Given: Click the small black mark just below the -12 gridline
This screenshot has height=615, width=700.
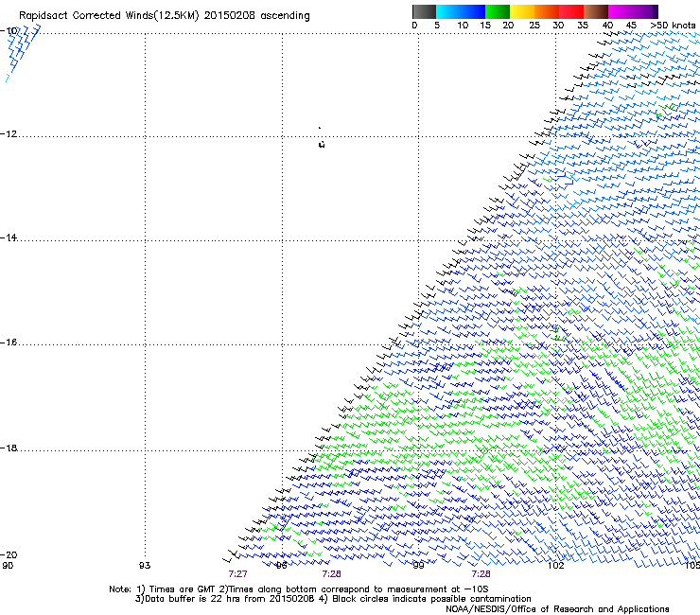Looking at the screenshot, I should pyautogui.click(x=322, y=144).
